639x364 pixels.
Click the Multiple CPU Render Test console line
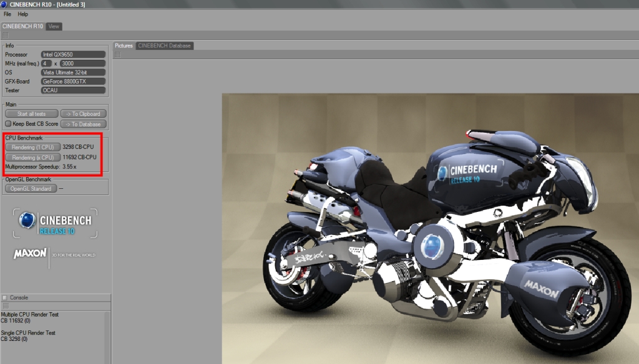[x=30, y=315]
